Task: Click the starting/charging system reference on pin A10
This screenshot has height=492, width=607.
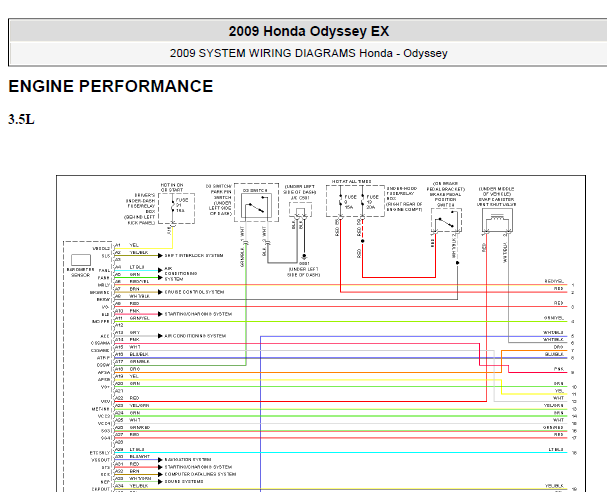Action: tap(198, 314)
